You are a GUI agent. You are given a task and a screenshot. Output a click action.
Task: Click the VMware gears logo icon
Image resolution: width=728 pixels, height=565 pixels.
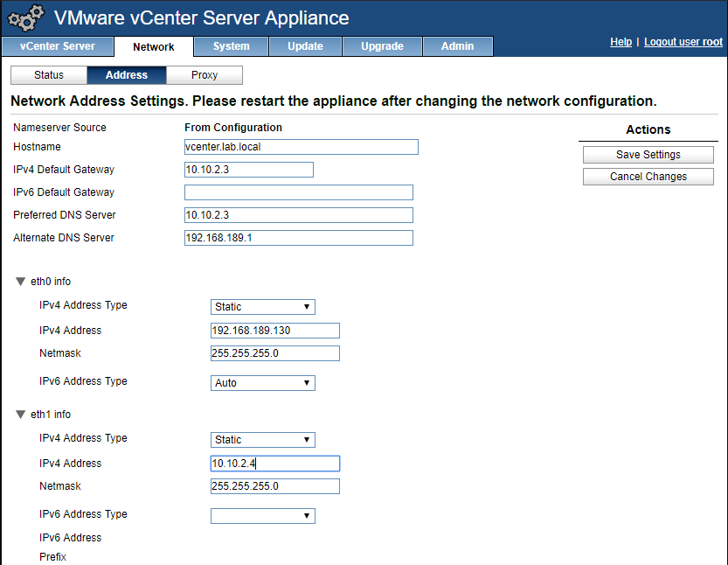(x=25, y=18)
